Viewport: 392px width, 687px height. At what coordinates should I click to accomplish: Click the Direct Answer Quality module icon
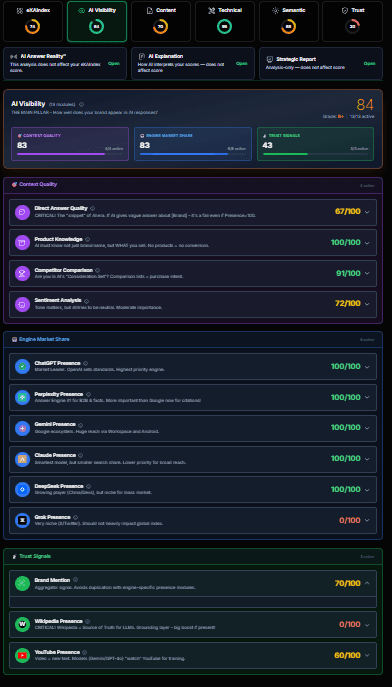(x=22, y=212)
